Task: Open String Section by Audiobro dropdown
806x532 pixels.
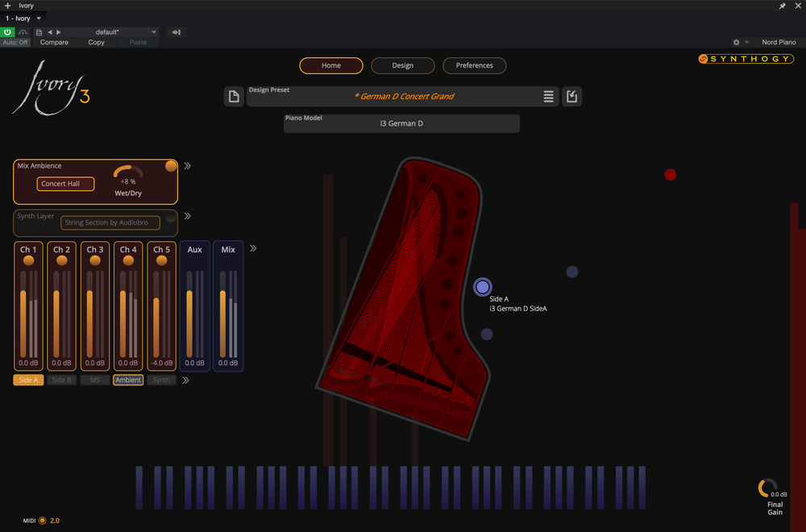Action: pos(110,222)
